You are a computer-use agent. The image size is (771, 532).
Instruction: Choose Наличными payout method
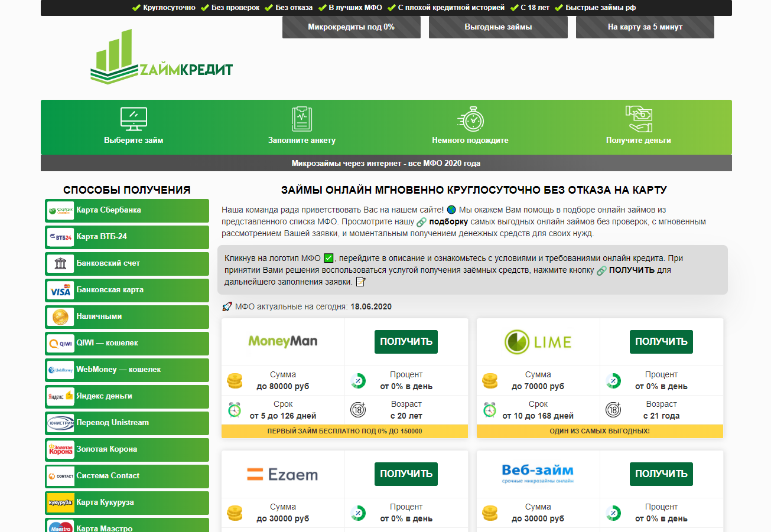click(x=127, y=317)
